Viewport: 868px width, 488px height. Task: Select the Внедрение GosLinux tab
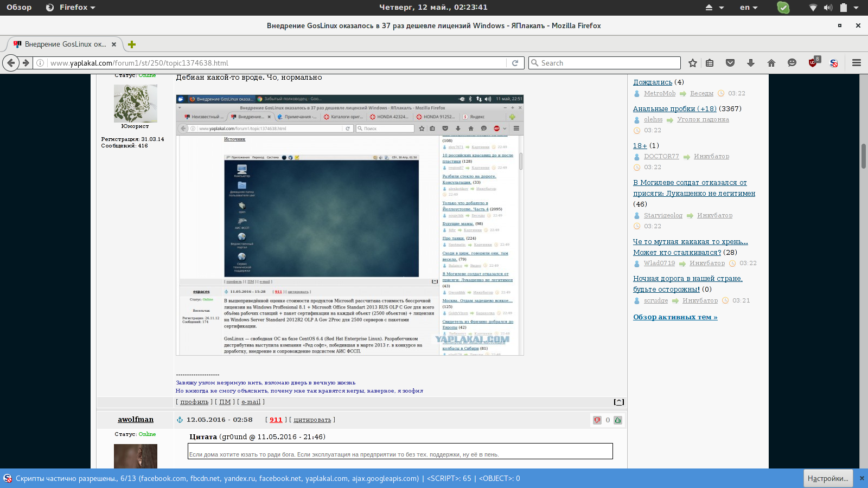[65, 44]
